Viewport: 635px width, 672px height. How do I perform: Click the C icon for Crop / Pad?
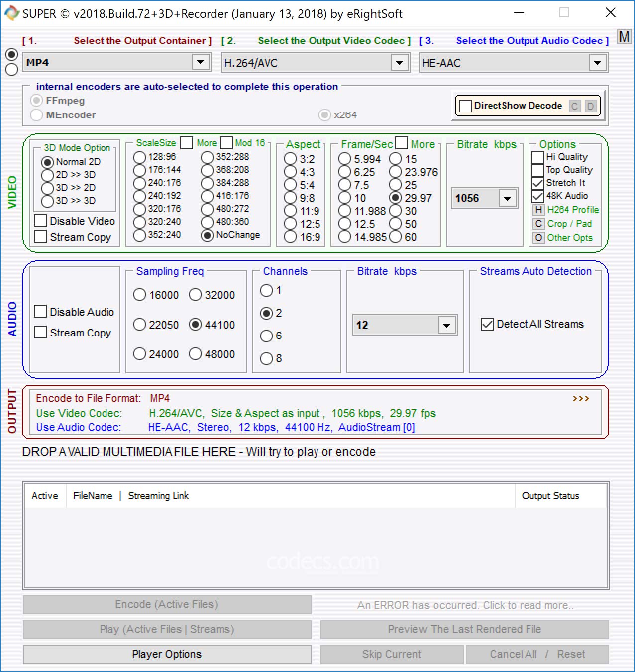538,224
